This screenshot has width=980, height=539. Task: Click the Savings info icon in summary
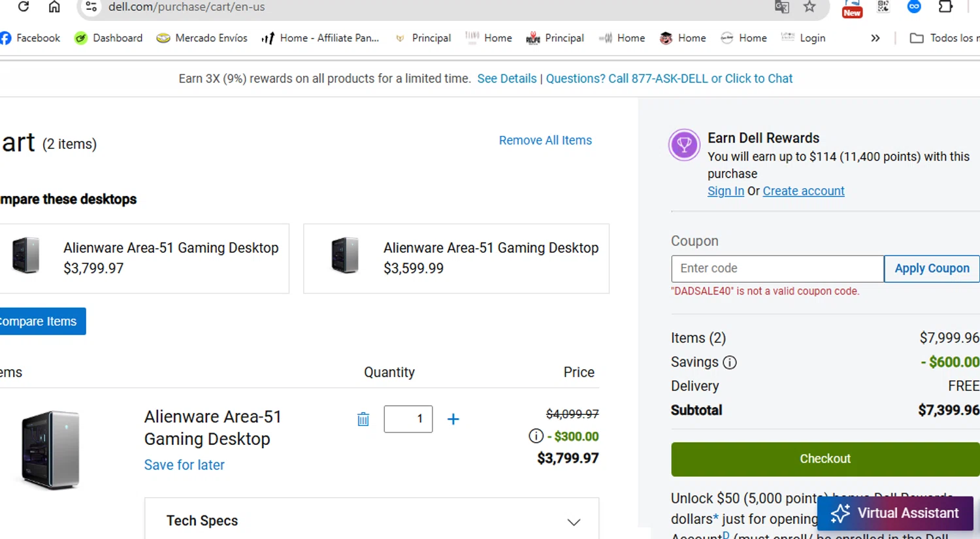730,362
